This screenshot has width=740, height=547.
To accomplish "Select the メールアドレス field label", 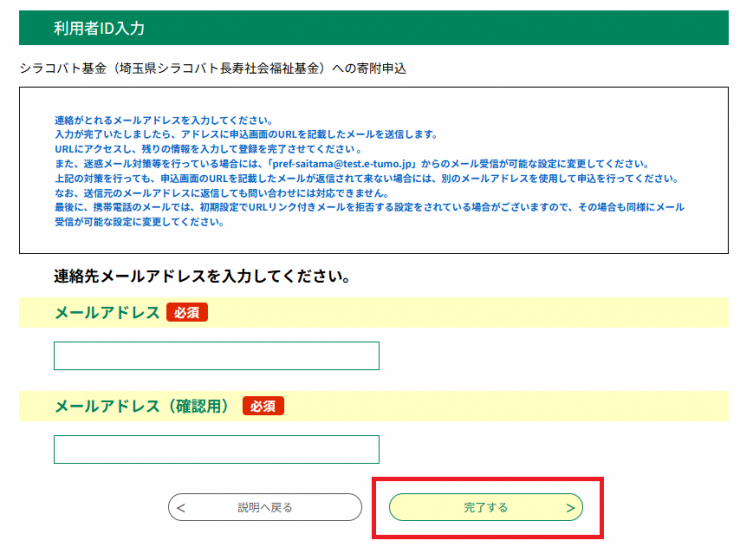I will [x=107, y=313].
